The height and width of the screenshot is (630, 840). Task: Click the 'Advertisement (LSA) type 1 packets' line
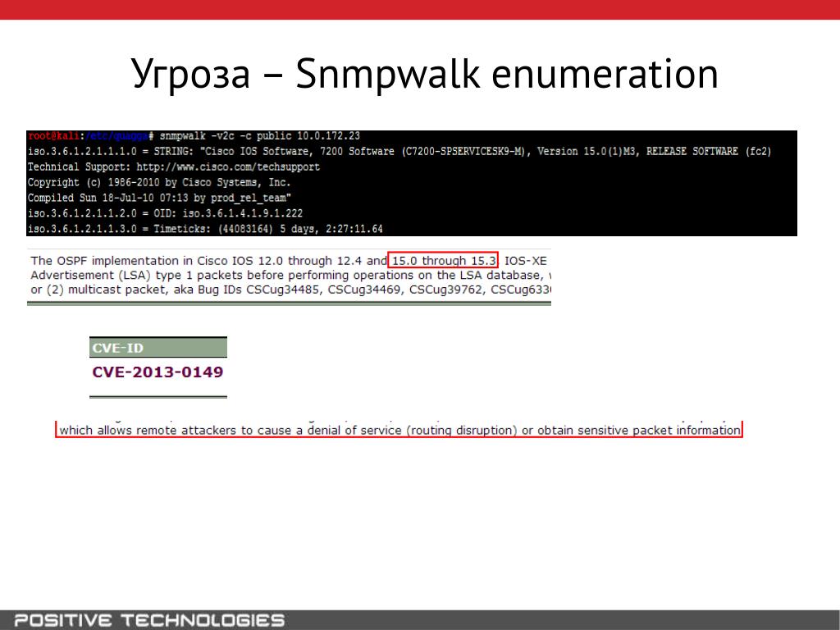point(290,276)
